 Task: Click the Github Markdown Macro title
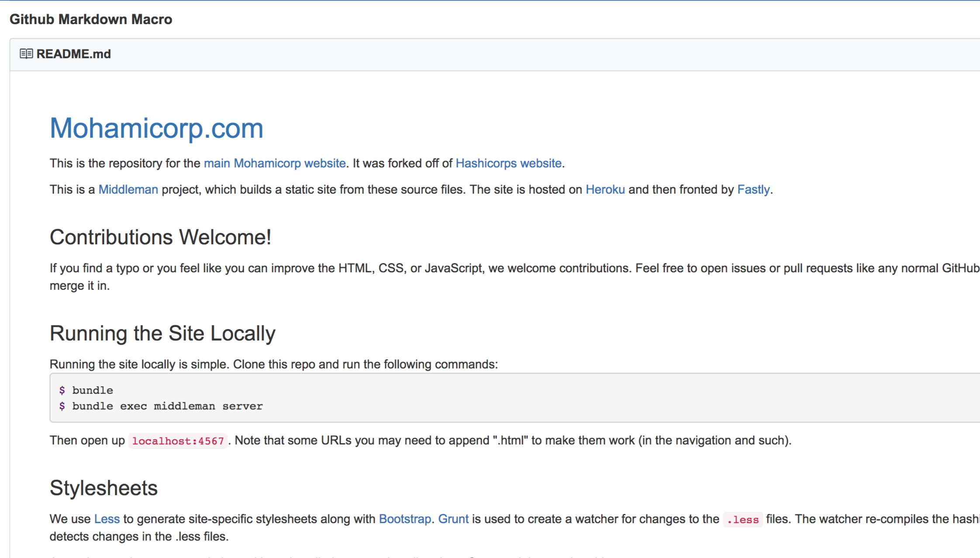click(x=91, y=20)
